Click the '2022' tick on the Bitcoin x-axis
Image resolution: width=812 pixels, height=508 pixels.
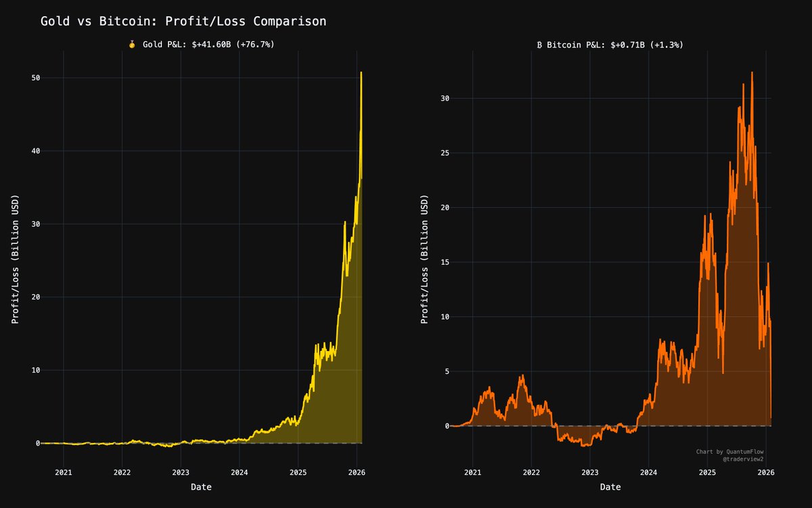click(x=531, y=471)
